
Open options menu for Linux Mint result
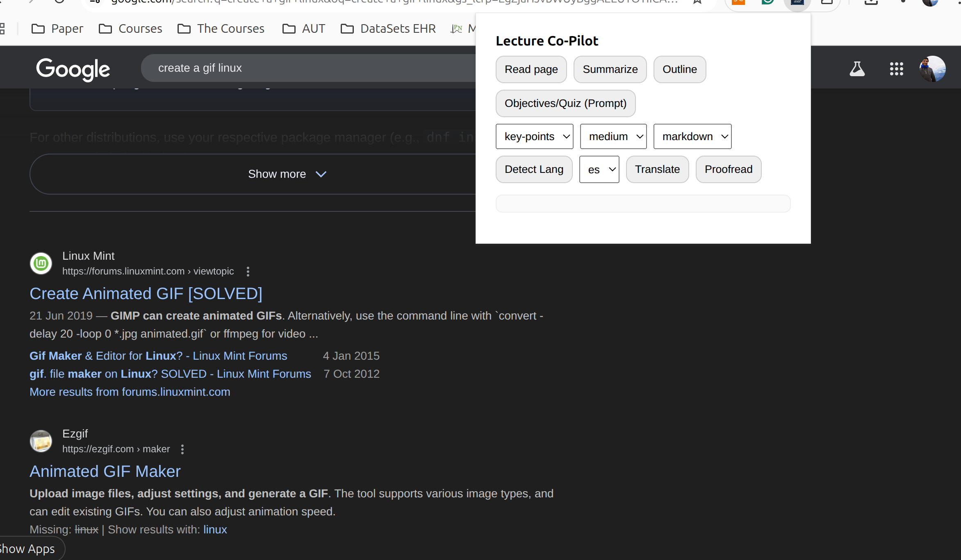pyautogui.click(x=248, y=272)
